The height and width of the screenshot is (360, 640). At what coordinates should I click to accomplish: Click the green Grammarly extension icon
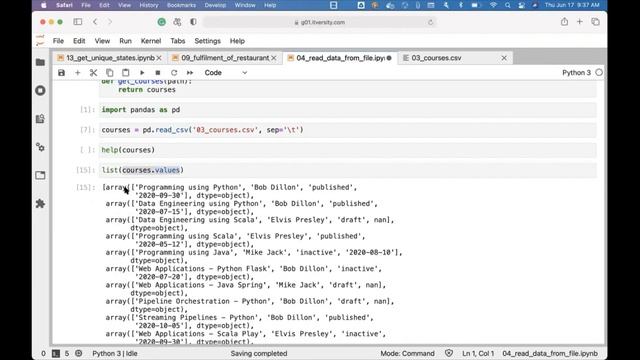pos(162,22)
